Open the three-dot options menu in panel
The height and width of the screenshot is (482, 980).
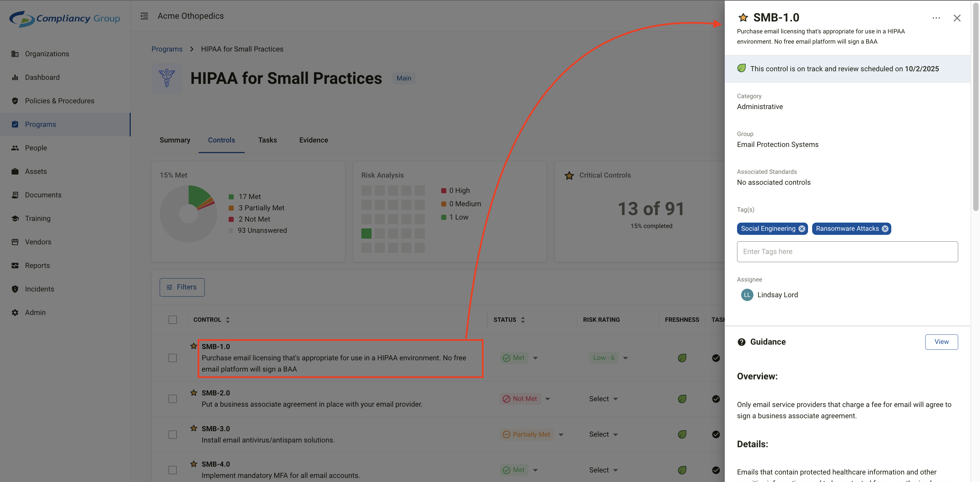tap(936, 18)
